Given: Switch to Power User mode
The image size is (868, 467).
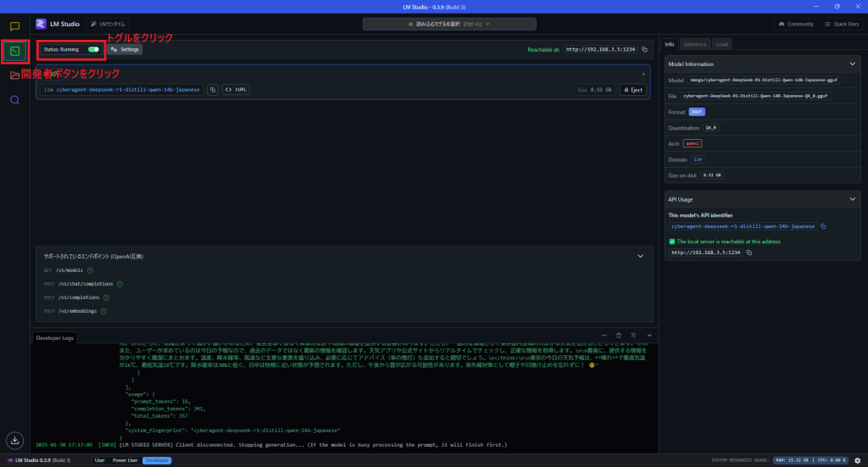Looking at the screenshot, I should (125, 460).
